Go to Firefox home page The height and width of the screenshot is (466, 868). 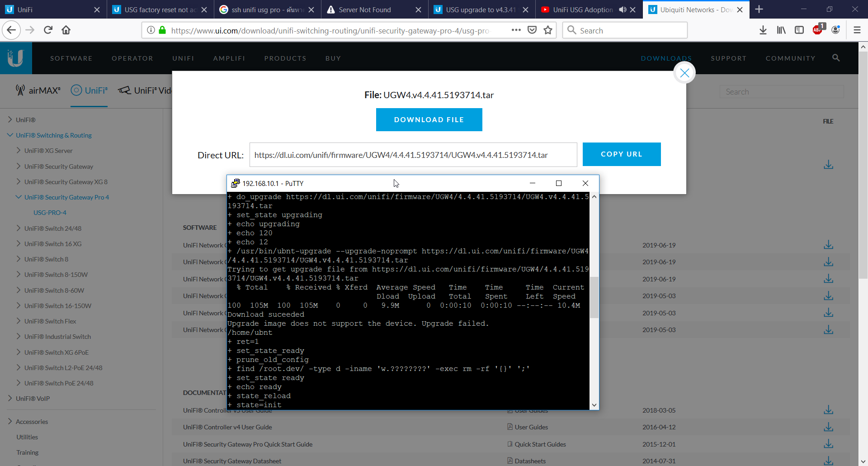tap(66, 30)
